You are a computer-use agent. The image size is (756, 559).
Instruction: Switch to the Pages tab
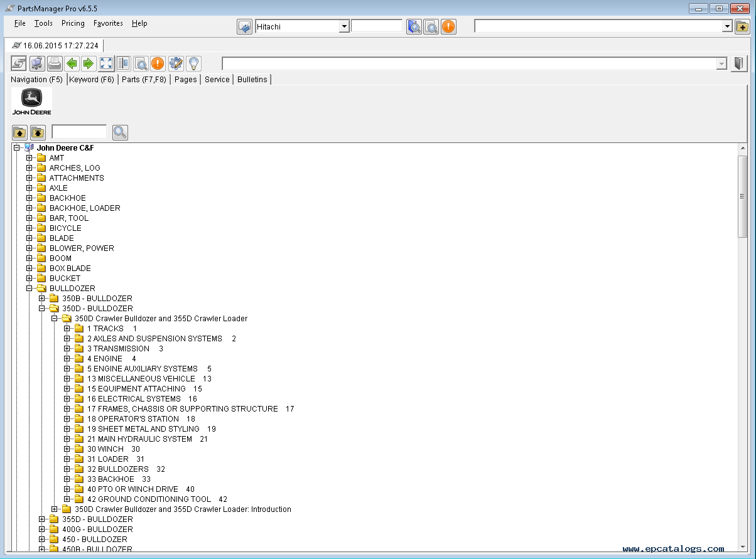coord(186,80)
